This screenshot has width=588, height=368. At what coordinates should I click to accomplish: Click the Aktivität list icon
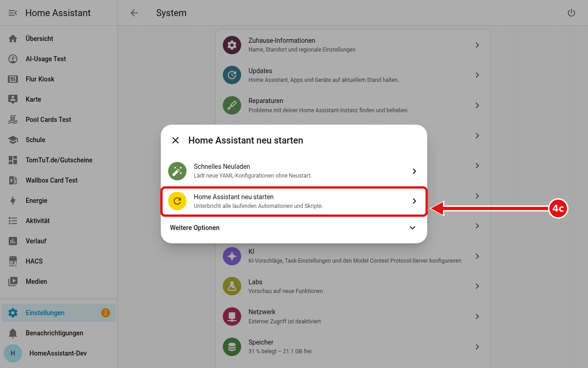click(13, 221)
